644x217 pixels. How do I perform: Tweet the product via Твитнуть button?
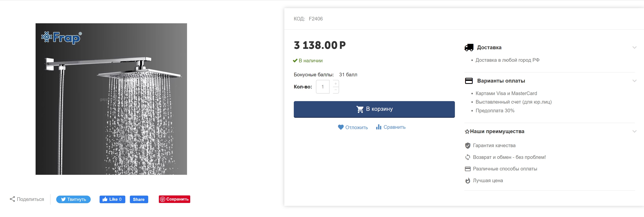(73, 199)
